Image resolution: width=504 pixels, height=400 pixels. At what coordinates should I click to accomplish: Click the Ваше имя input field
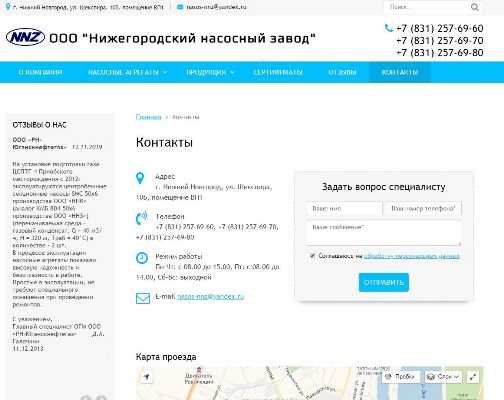coord(344,208)
